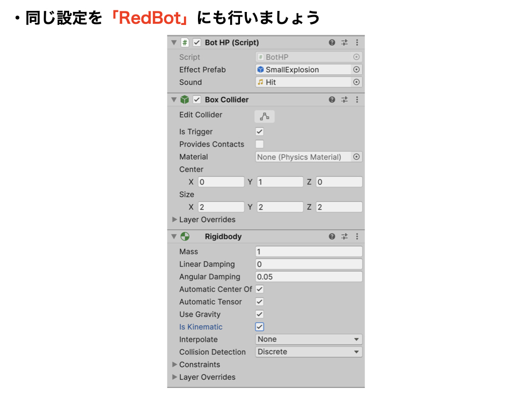Uncheck Is Trigger

pos(260,131)
